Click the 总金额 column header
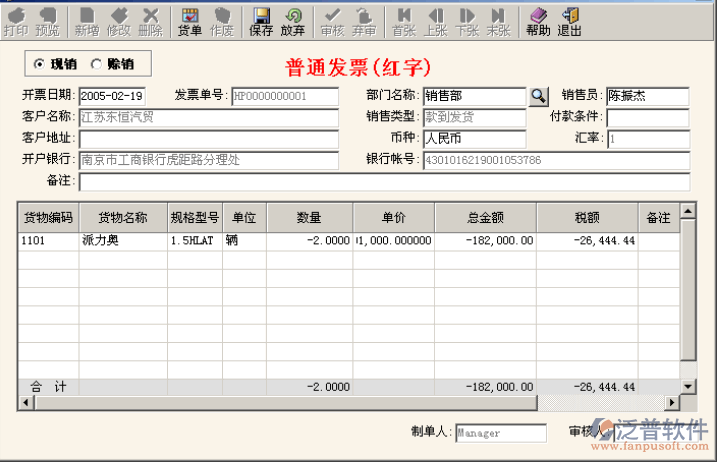The height and width of the screenshot is (462, 719). point(485,218)
